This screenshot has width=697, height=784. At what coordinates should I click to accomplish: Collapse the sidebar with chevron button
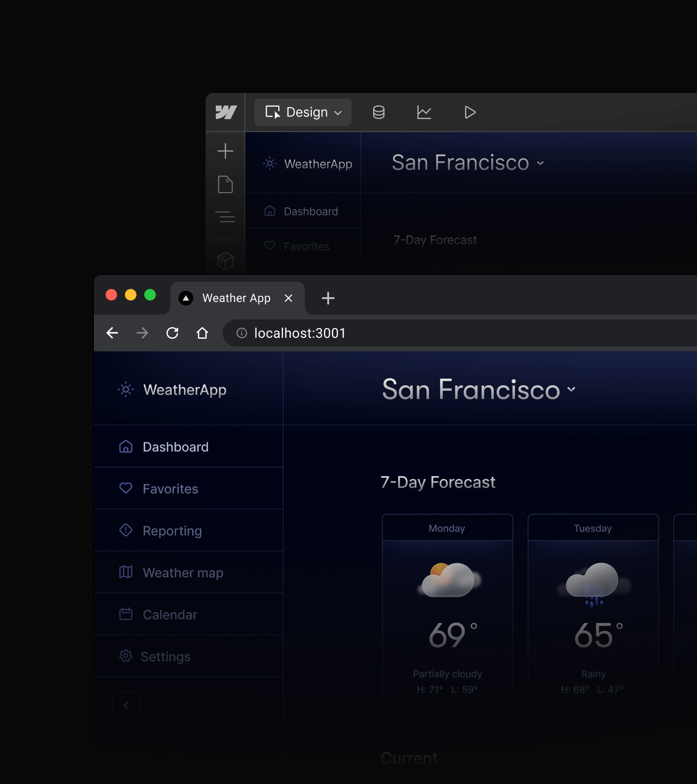pos(126,705)
